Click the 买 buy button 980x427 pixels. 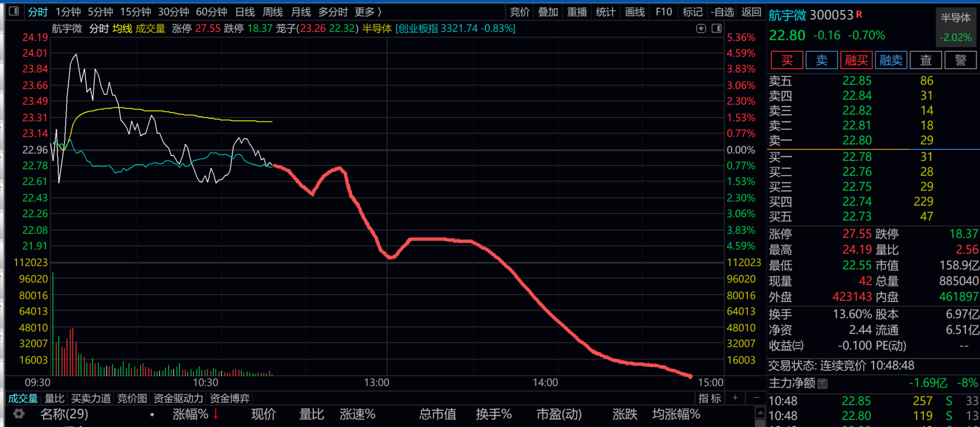tap(787, 60)
